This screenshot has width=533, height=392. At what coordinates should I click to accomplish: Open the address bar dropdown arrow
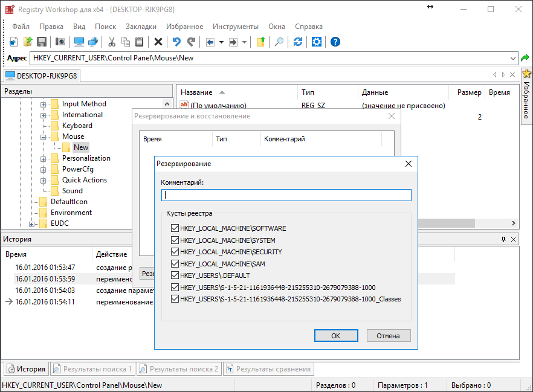click(x=512, y=58)
